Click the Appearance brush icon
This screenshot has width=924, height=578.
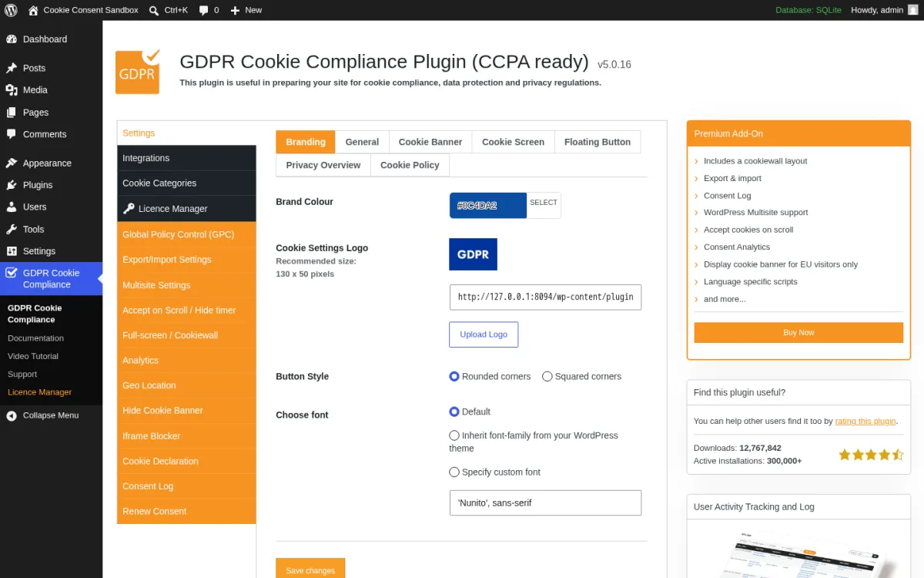[12, 163]
